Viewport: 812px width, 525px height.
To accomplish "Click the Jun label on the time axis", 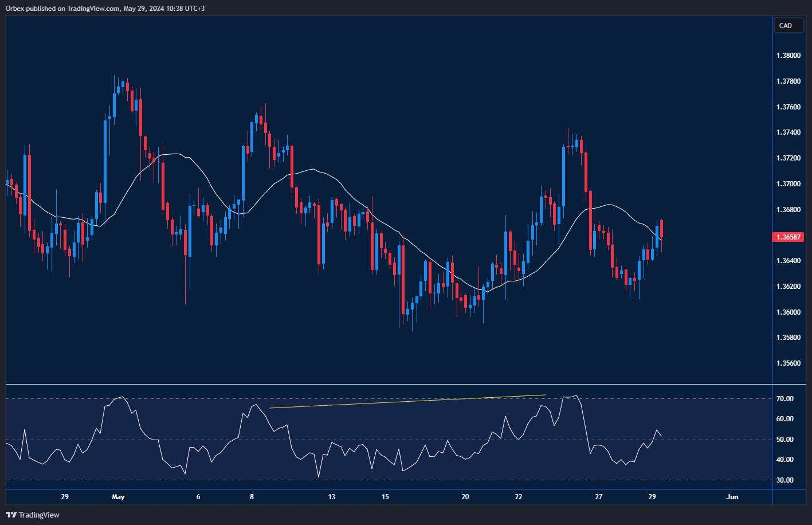I will (732, 497).
